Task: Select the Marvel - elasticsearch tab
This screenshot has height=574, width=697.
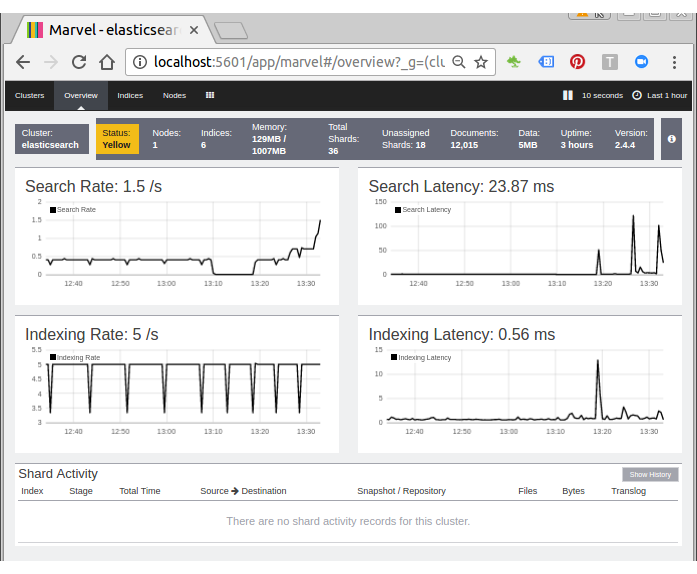Action: click(x=112, y=30)
